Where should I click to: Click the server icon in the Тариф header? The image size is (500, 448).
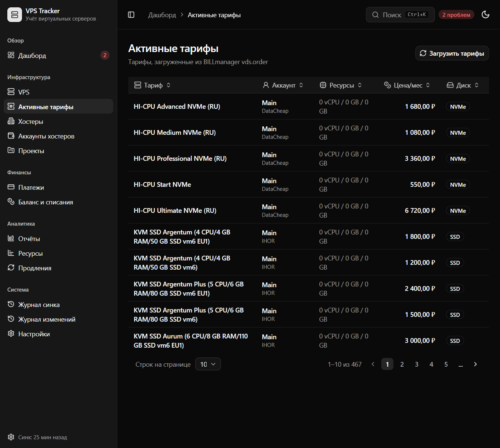138,85
